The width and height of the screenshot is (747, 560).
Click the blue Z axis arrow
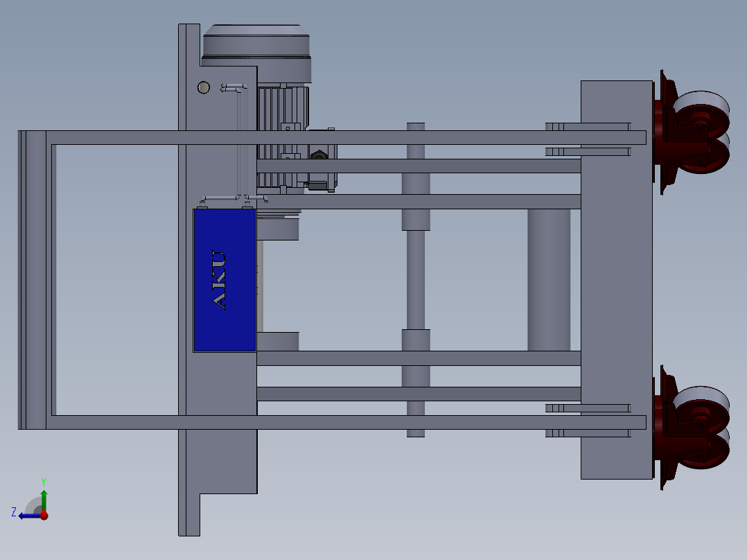(x=27, y=516)
